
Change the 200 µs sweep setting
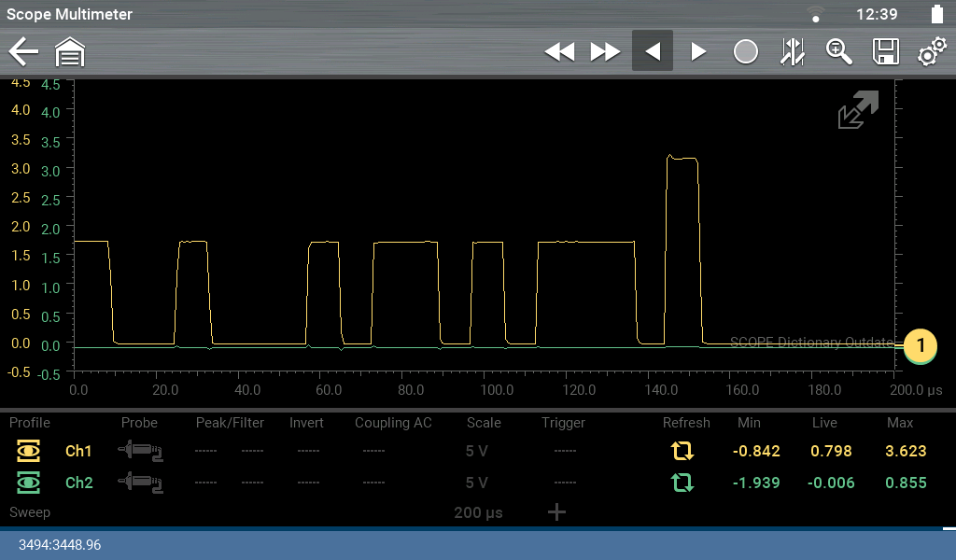[479, 512]
